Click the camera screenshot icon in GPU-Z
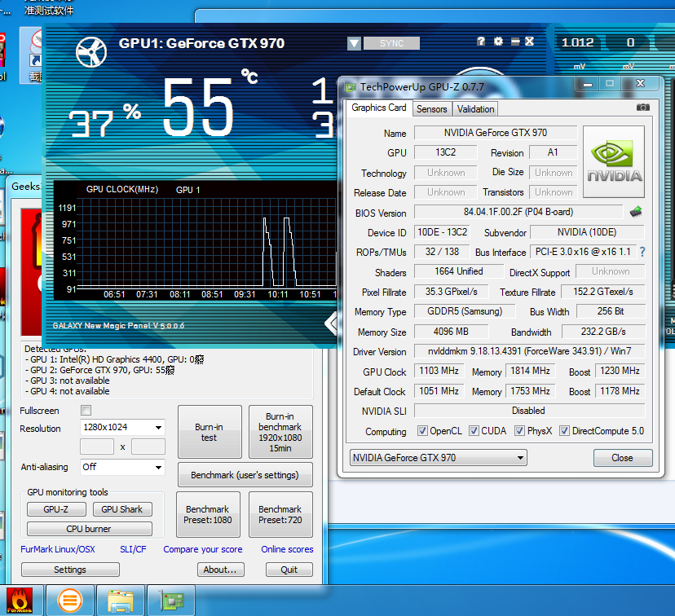 click(x=643, y=108)
